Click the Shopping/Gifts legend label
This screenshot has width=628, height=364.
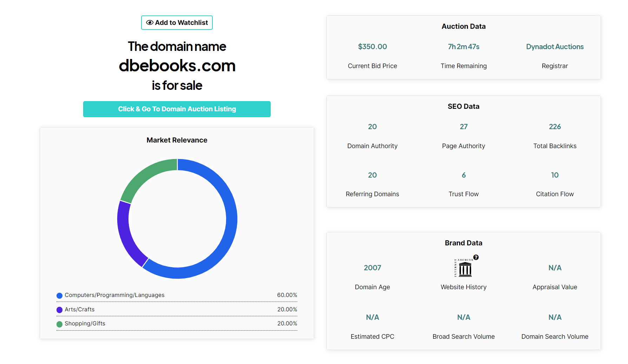[85, 324]
